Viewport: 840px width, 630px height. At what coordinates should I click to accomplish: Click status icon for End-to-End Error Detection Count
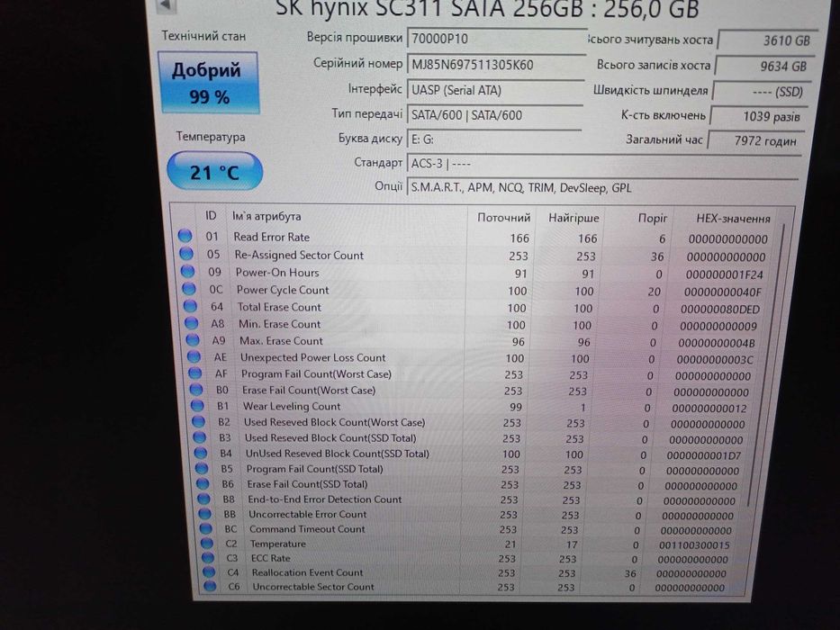pyautogui.click(x=203, y=499)
